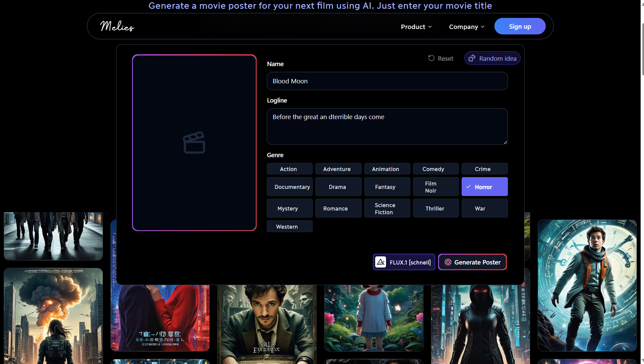Click the empty poster preview panel
Viewport: 644px width, 364px height.
(194, 143)
